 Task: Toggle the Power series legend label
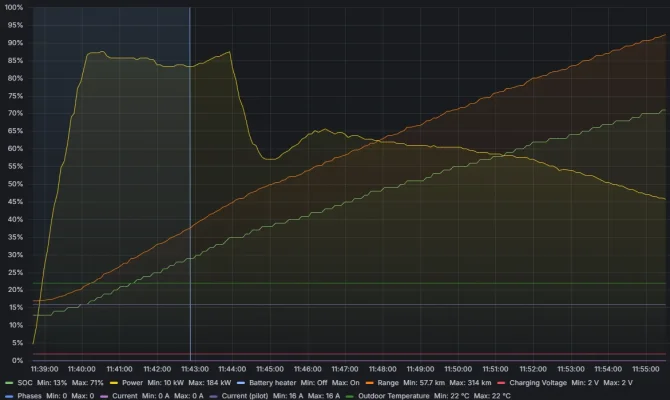(x=132, y=383)
